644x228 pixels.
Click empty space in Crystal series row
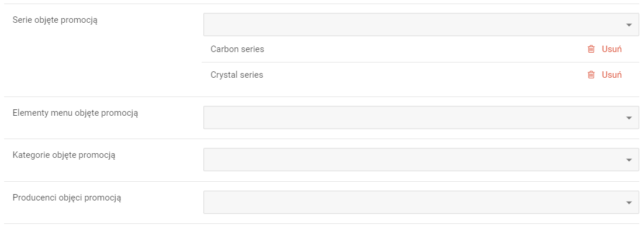coord(411,75)
